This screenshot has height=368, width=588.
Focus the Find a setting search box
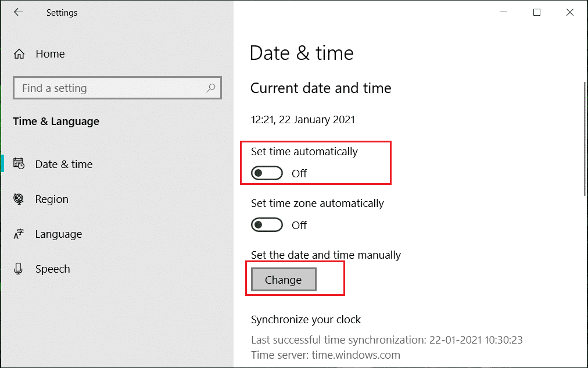(x=110, y=88)
